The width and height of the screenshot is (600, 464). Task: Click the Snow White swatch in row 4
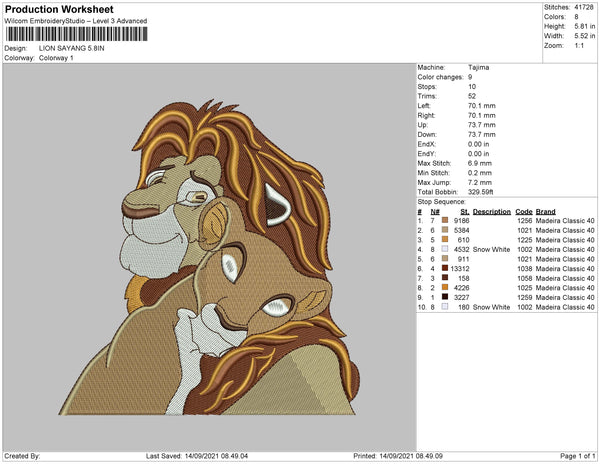[x=445, y=249]
